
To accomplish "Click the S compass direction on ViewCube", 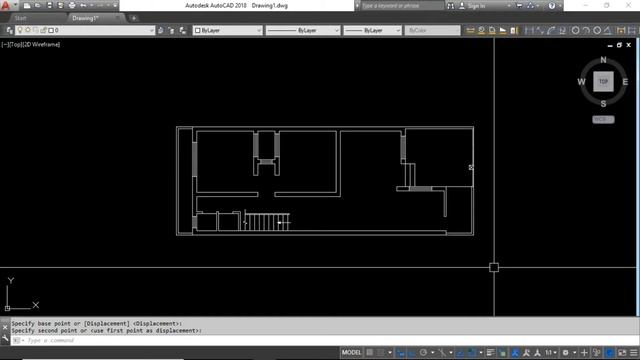I will [603, 104].
